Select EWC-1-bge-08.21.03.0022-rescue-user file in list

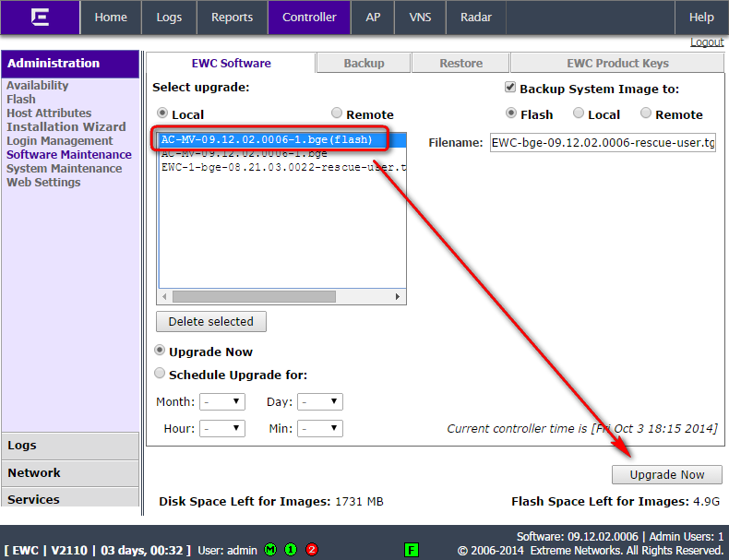[282, 167]
